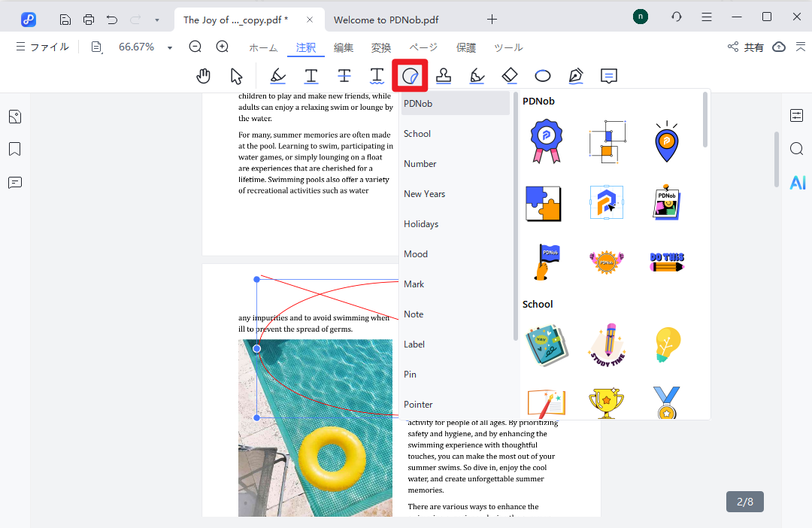Select the Ellipse shape tool

543,75
